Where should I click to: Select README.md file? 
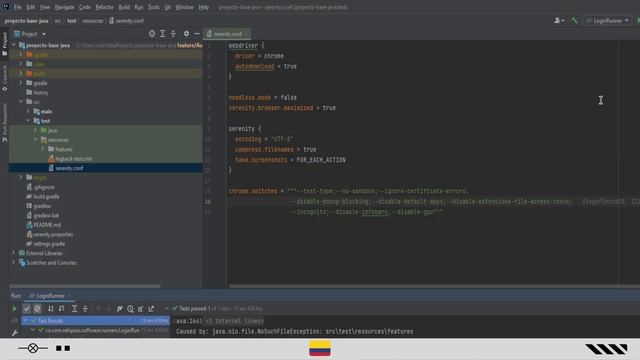tap(44, 225)
